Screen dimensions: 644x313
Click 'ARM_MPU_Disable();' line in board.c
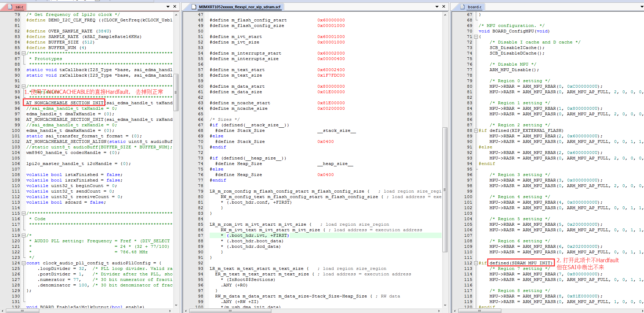point(514,70)
